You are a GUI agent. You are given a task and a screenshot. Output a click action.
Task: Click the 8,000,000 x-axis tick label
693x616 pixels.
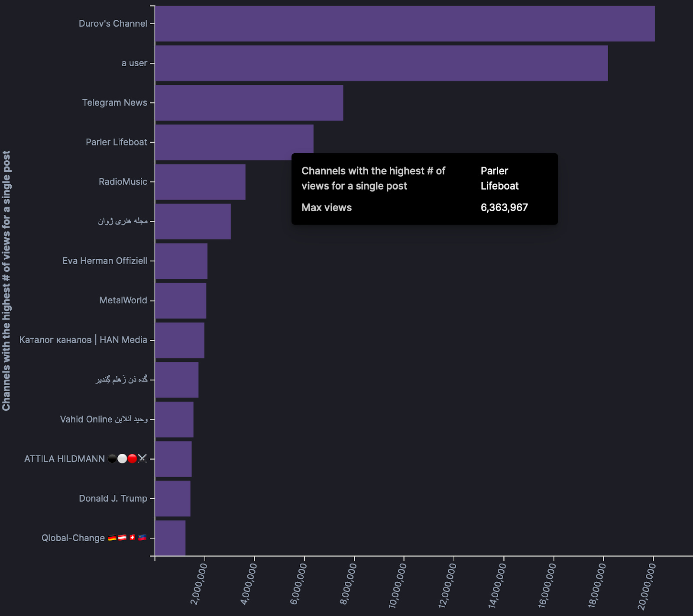point(348,584)
